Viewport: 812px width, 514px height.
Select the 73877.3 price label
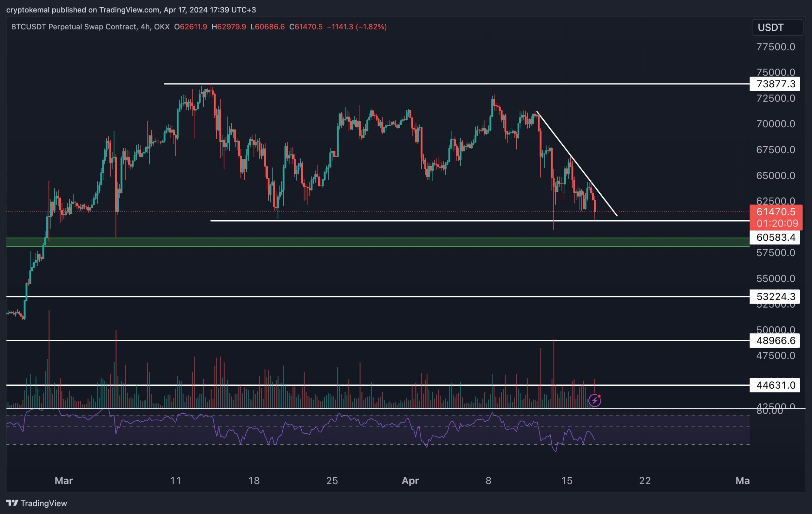(776, 84)
